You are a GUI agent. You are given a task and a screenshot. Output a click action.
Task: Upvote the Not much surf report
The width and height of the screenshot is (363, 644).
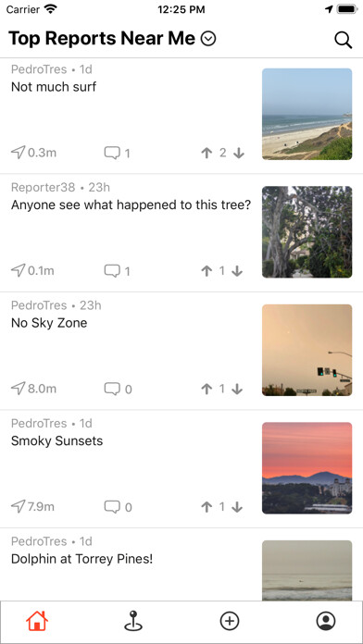click(x=207, y=154)
